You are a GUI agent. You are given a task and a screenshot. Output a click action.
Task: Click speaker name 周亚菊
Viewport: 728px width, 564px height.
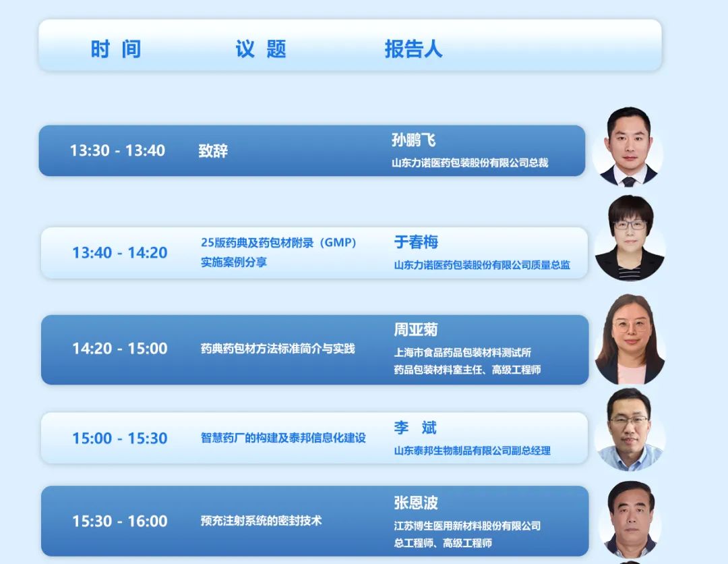click(x=416, y=329)
